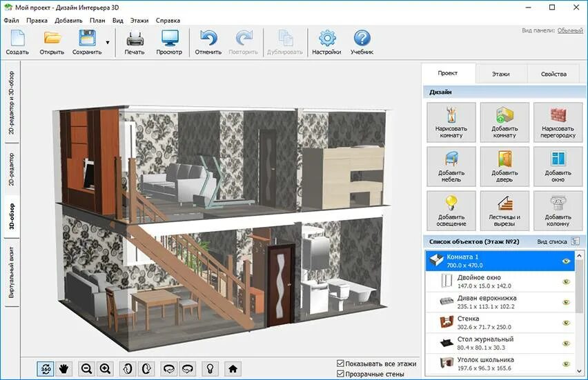
Task: Select the 3D-обзор side tab
Action: pos(12,217)
